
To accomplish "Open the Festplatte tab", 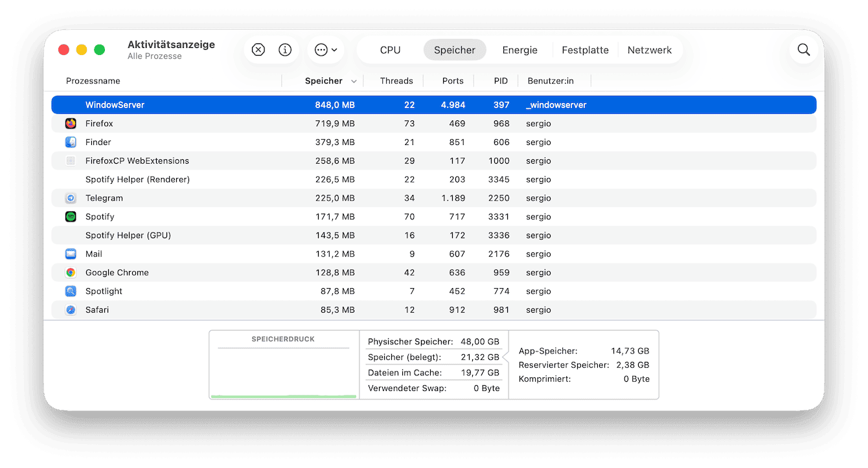I will (x=585, y=50).
